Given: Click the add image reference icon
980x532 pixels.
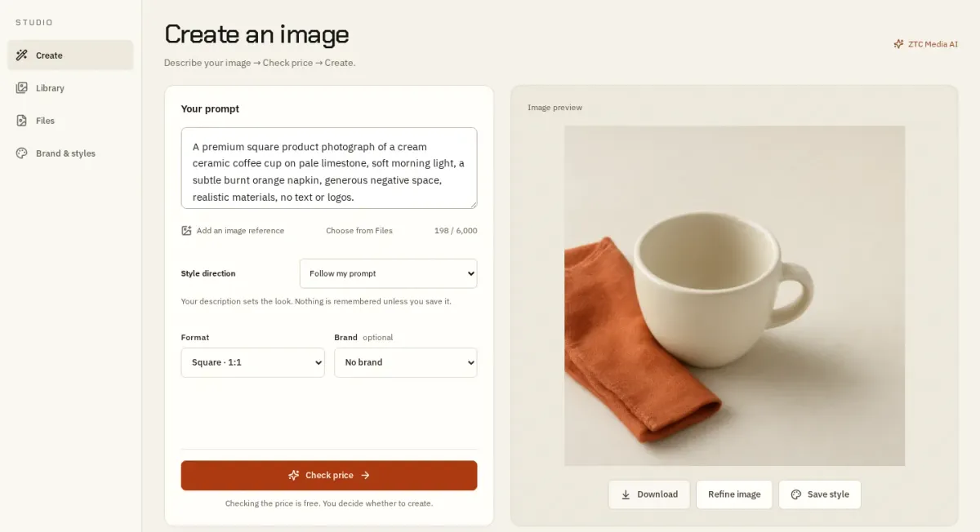Looking at the screenshot, I should click(186, 231).
